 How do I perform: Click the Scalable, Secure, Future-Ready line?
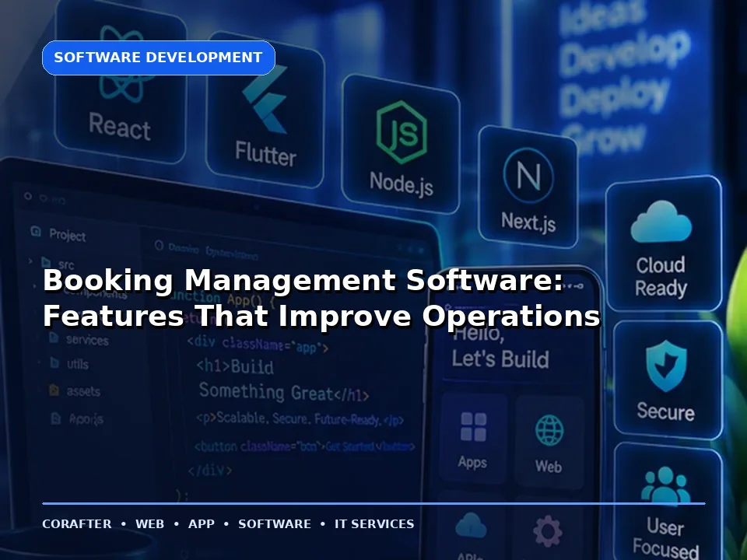coord(300,419)
